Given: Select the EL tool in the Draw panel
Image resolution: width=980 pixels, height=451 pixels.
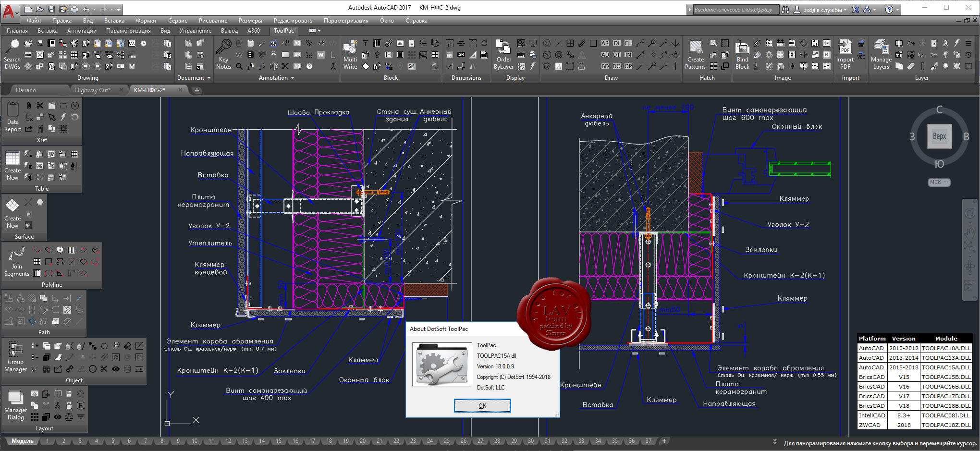Looking at the screenshot, I should (628, 43).
